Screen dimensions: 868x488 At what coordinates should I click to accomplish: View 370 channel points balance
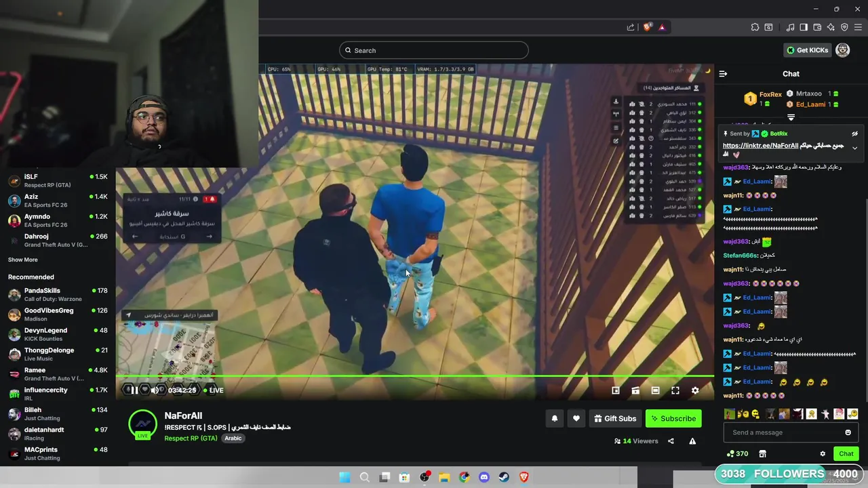pyautogui.click(x=737, y=454)
